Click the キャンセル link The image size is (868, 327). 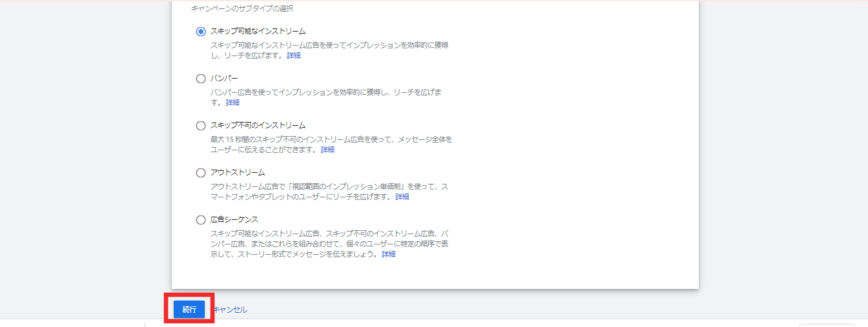pos(231,310)
